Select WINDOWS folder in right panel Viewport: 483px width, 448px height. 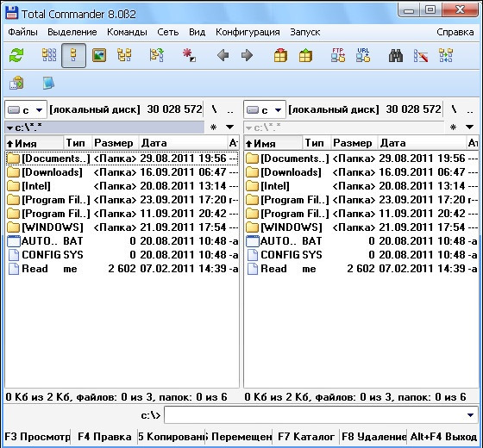[361, 227]
